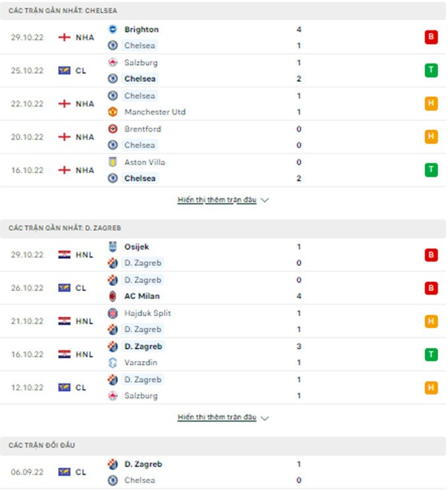Click the Aston Villa club crest

tap(113, 162)
